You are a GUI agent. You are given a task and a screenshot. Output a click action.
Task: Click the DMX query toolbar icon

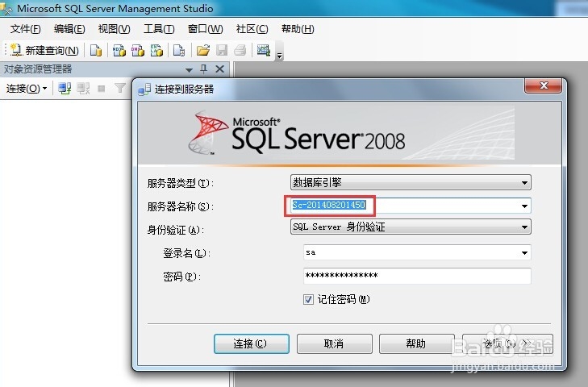[x=138, y=50]
